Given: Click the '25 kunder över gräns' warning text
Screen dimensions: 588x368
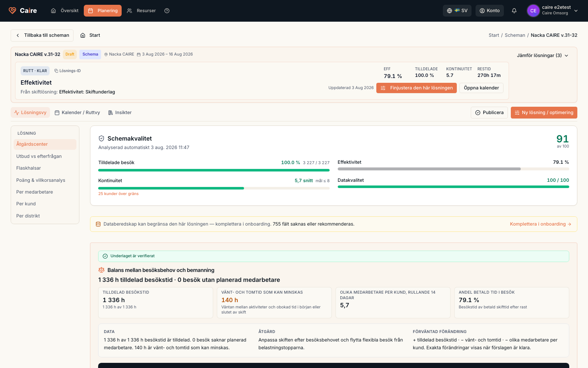Looking at the screenshot, I should (118, 194).
